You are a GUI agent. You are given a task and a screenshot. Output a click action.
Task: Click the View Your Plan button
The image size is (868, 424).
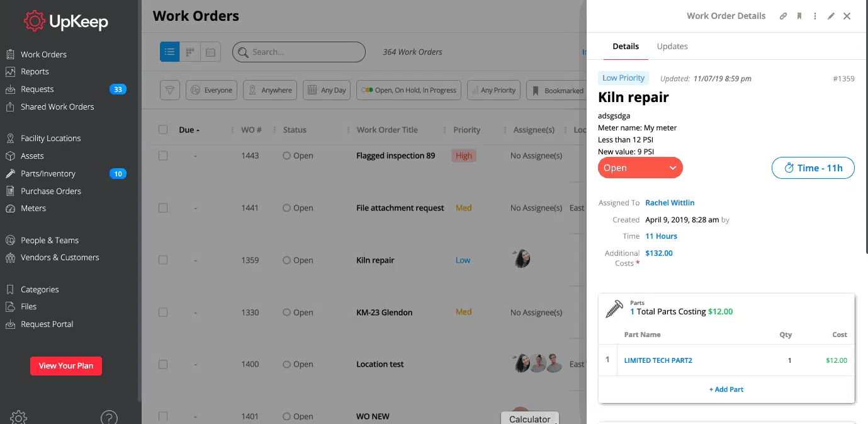point(66,365)
